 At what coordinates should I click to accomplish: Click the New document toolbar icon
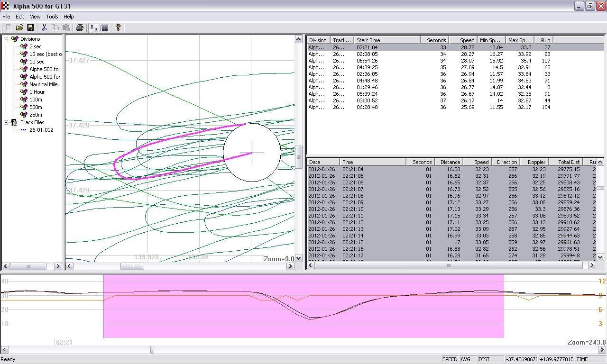(9, 28)
